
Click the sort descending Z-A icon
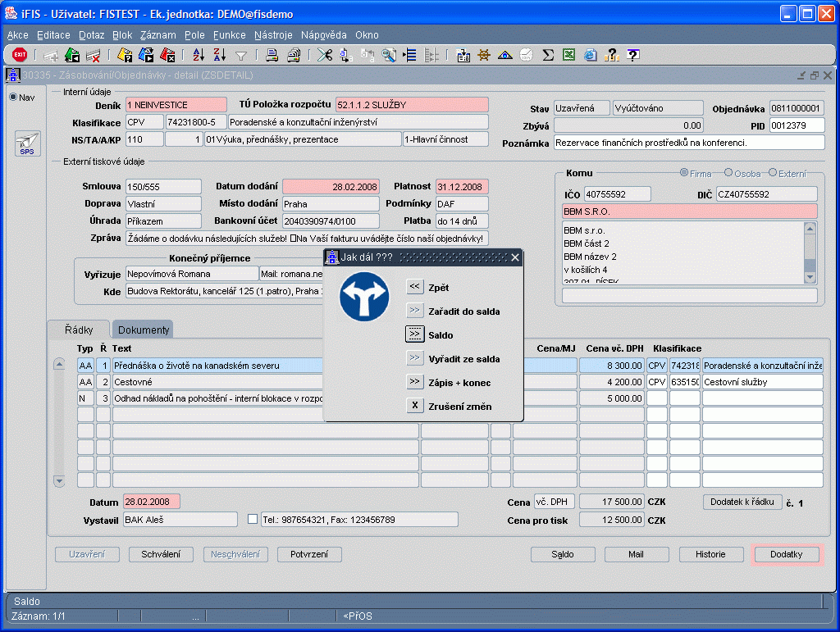coord(219,55)
